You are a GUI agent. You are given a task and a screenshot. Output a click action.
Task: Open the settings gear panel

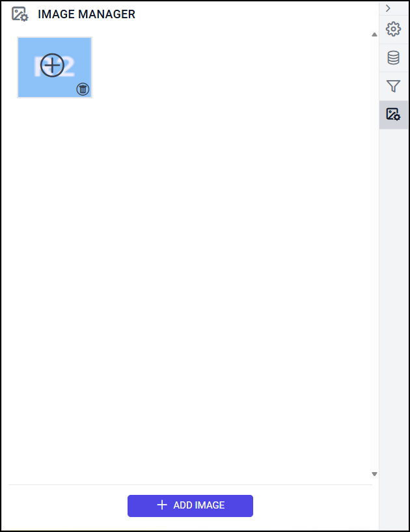pos(393,29)
